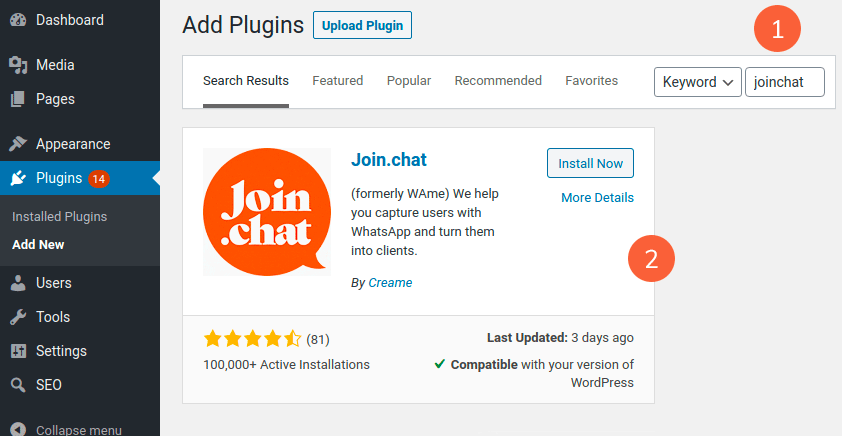This screenshot has width=842, height=436.
Task: Click the Dashboard gauge icon
Action: click(18, 20)
